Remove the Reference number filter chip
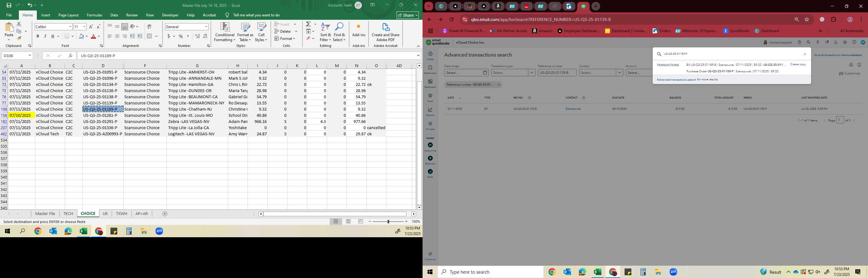868x278 pixels. 499,85
